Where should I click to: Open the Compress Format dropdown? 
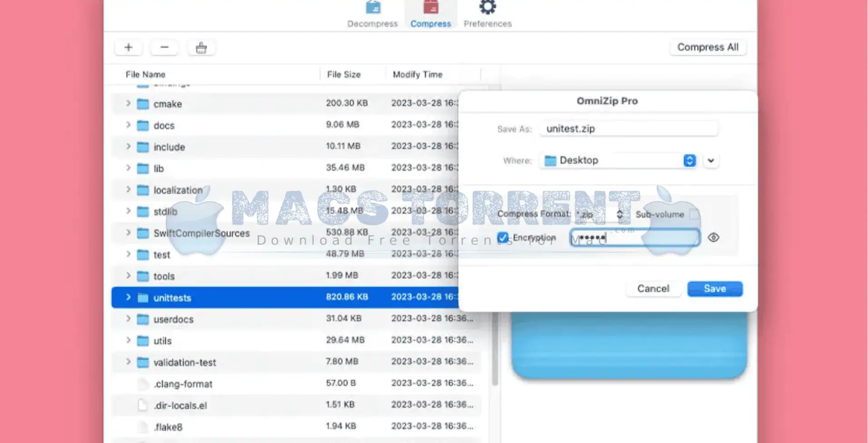coord(599,214)
